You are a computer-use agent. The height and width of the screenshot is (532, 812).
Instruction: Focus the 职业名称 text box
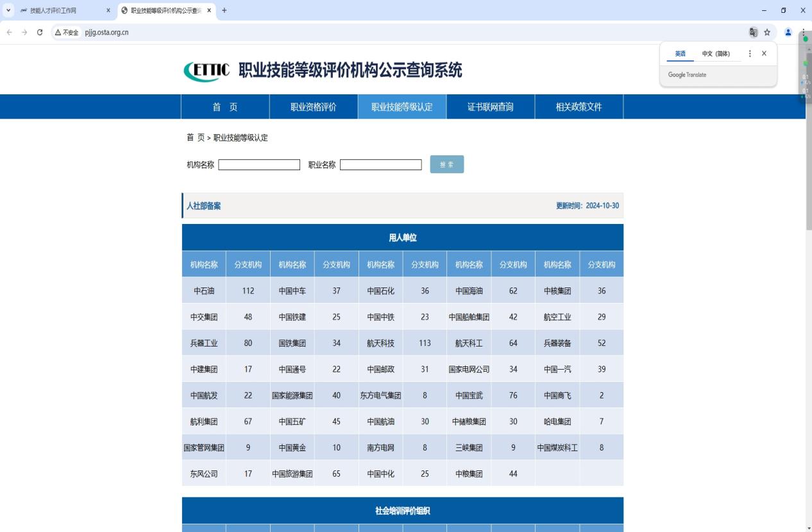(380, 165)
